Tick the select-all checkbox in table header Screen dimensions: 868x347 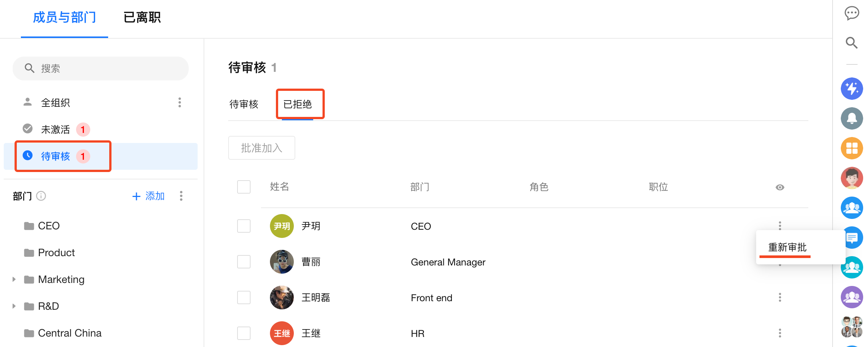click(244, 187)
